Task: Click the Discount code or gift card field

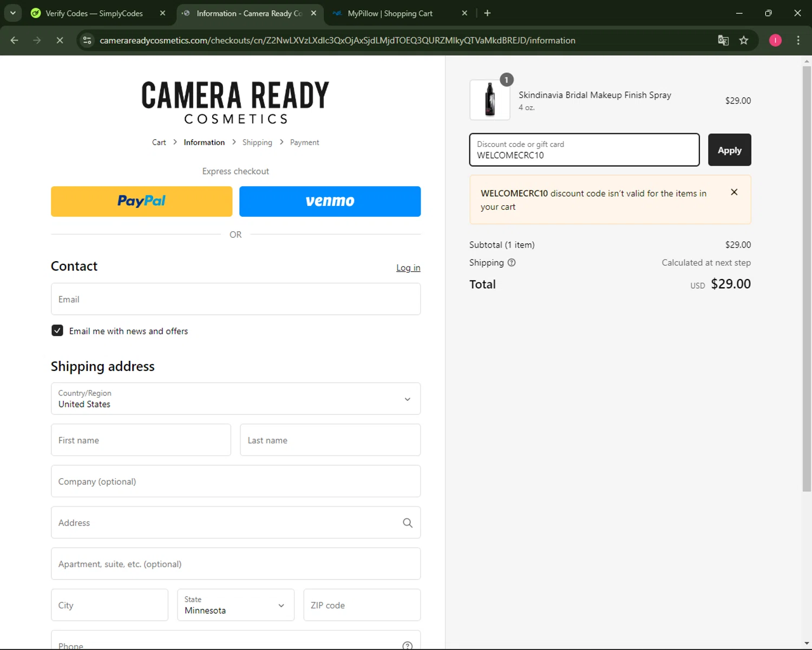Action: click(584, 150)
